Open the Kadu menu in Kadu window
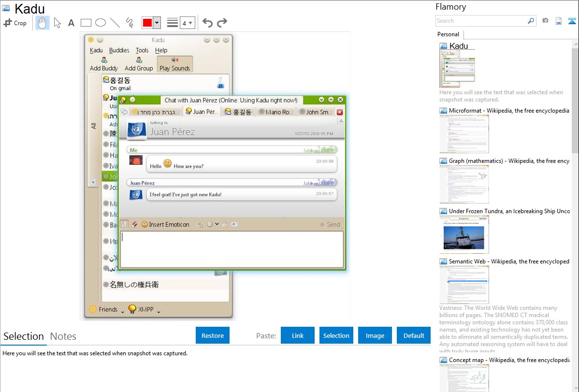 pyautogui.click(x=96, y=50)
